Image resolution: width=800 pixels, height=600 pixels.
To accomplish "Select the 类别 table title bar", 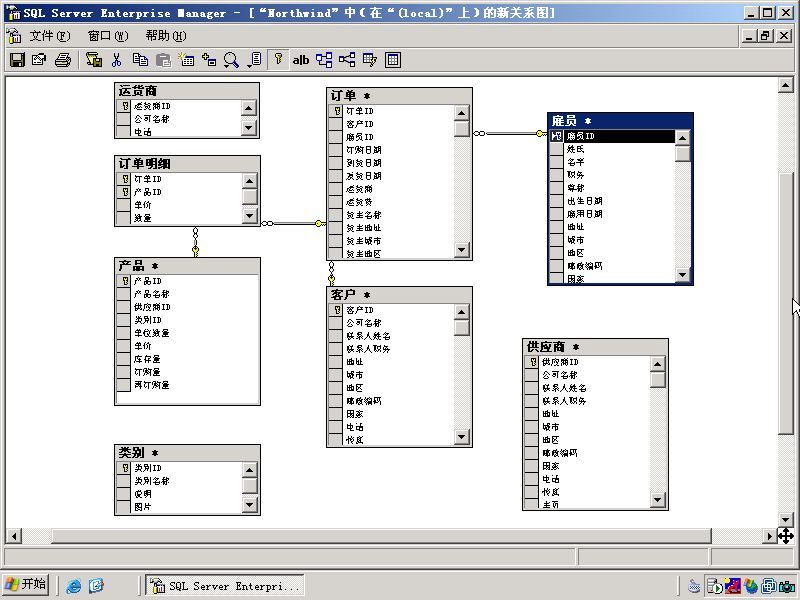I will coord(187,453).
